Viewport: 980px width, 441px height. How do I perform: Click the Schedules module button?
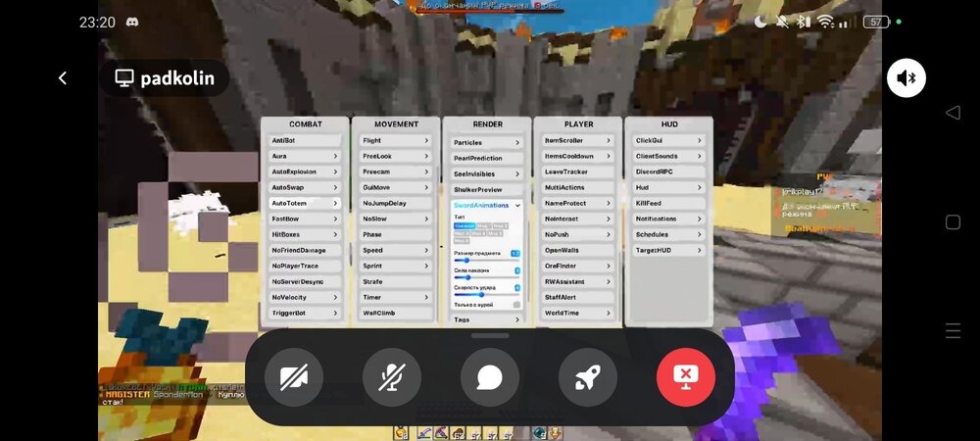pos(668,234)
